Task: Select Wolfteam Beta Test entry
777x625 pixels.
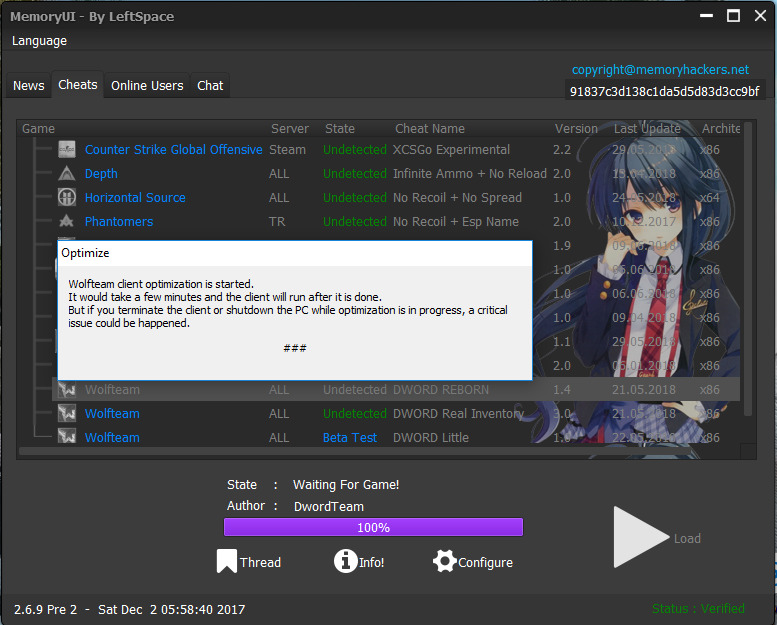Action: coord(112,438)
